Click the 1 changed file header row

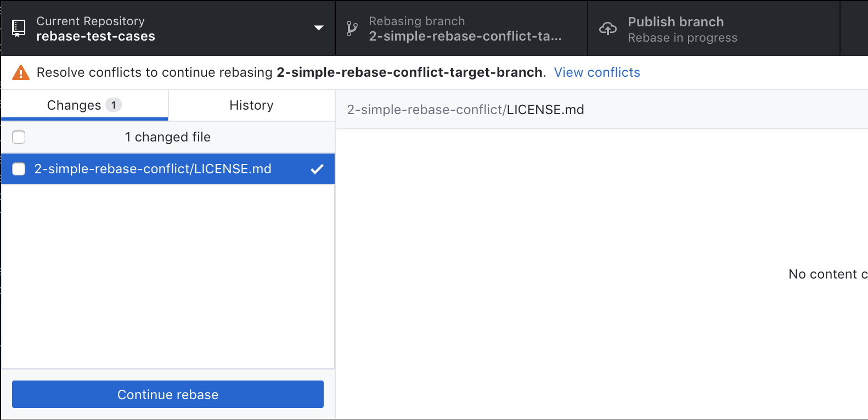168,137
